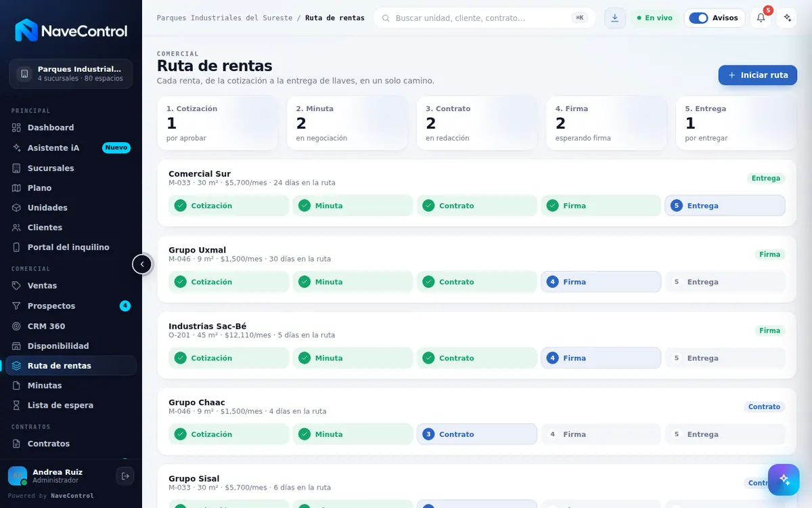Open Contratos in the sidebar
This screenshot has height=508, width=812.
tap(71, 444)
